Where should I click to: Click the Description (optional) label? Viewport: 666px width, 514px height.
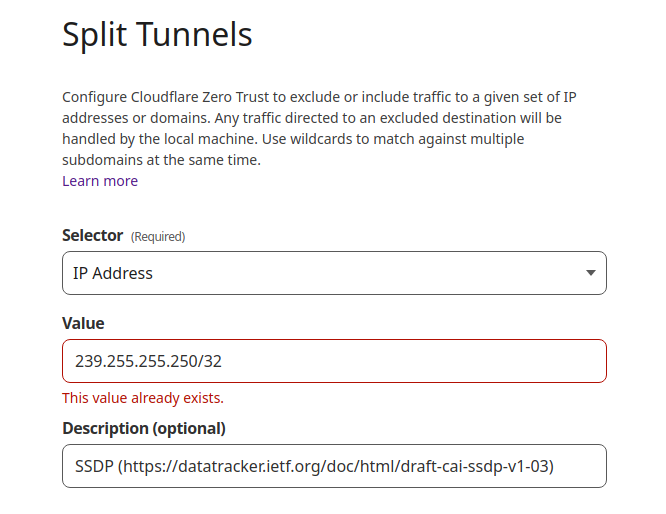click(144, 428)
